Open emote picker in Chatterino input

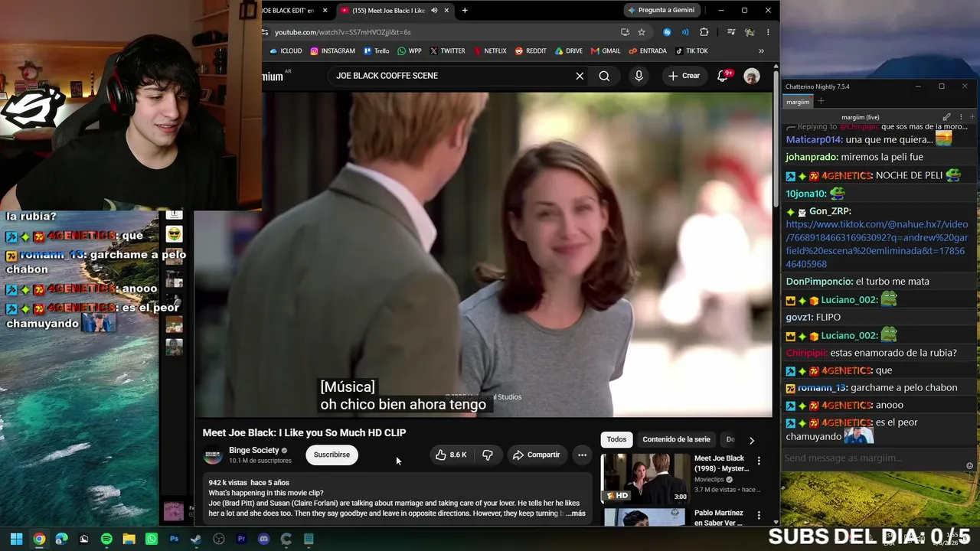(x=969, y=466)
